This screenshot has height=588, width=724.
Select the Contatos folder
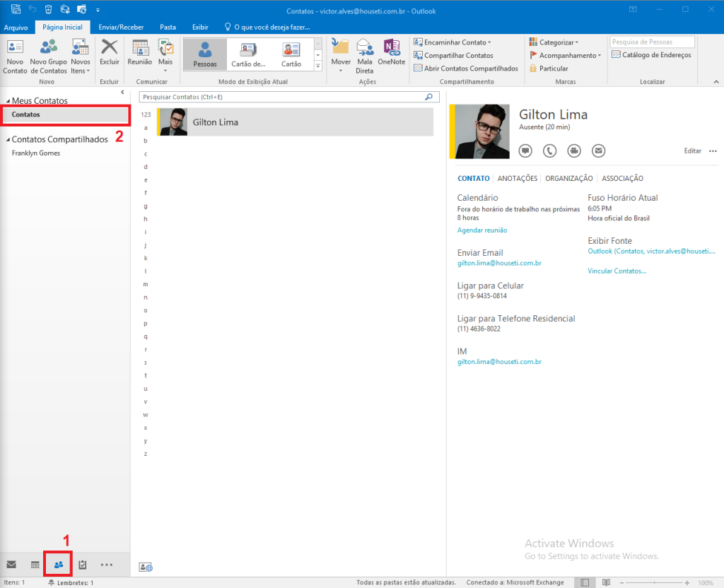tap(64, 114)
